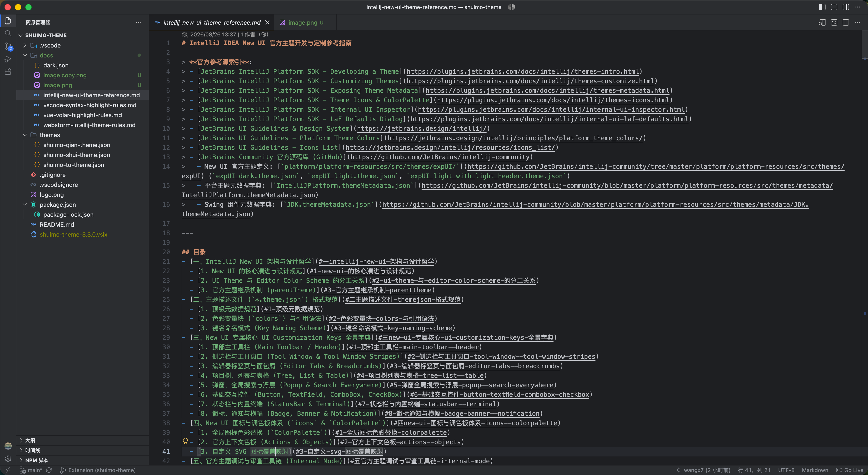Expand the 时间线 timeline section

click(x=82, y=450)
